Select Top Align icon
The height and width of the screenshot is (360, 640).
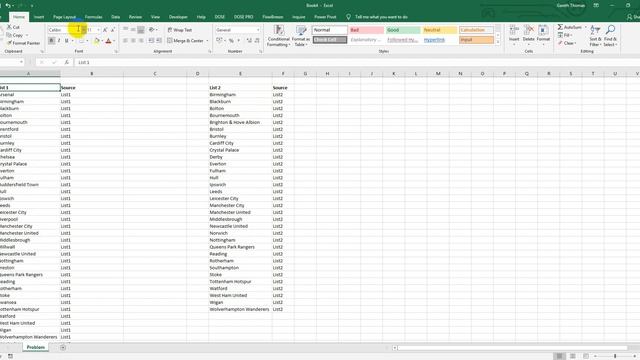(125, 30)
